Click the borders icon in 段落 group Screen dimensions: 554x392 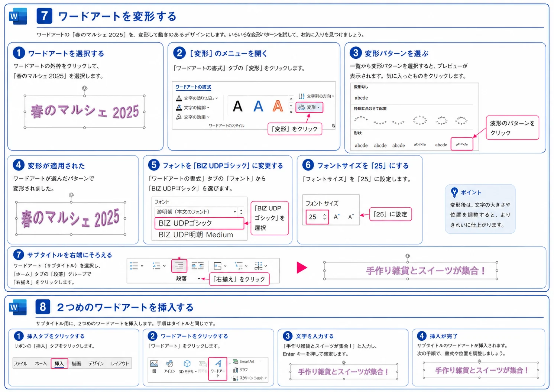pyautogui.click(x=218, y=266)
